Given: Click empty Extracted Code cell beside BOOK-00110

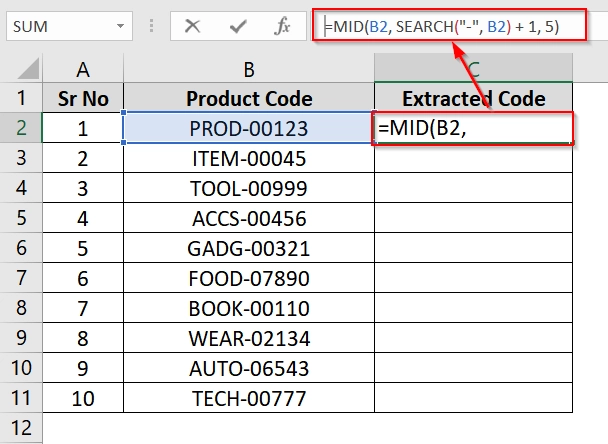Looking at the screenshot, I should tap(473, 308).
